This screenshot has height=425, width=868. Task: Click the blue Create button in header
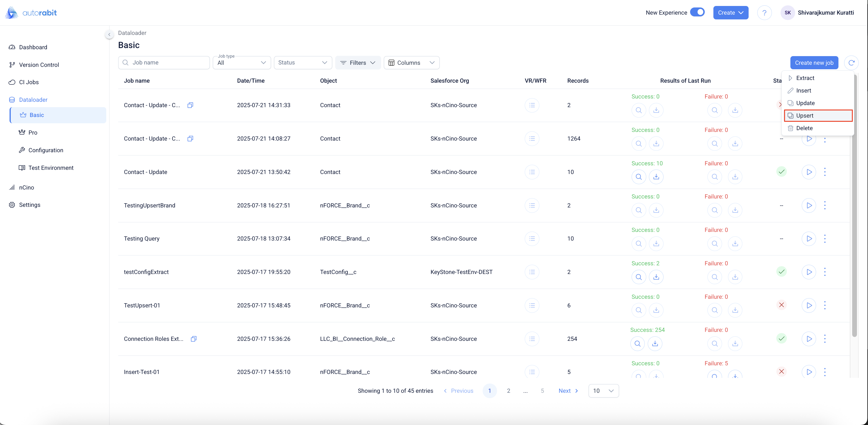click(x=730, y=13)
